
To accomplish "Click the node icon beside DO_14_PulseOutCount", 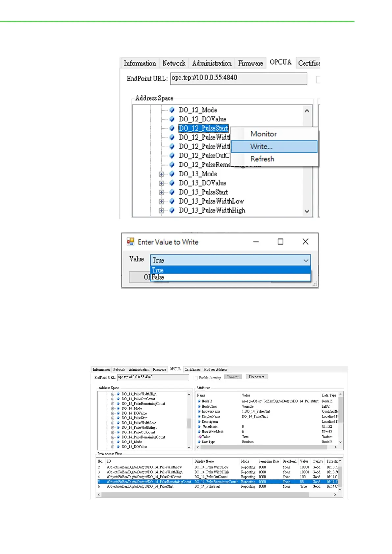I will click(118, 432).
